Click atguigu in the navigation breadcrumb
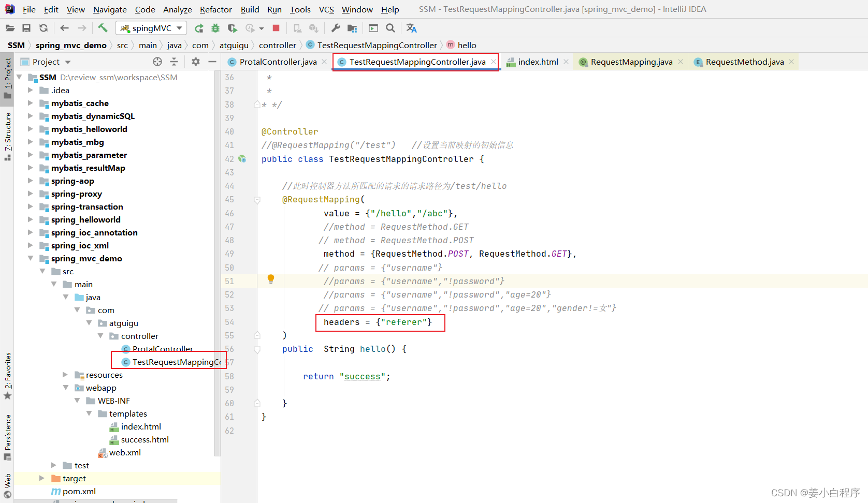Screen dimensions: 868x503 (x=234, y=45)
